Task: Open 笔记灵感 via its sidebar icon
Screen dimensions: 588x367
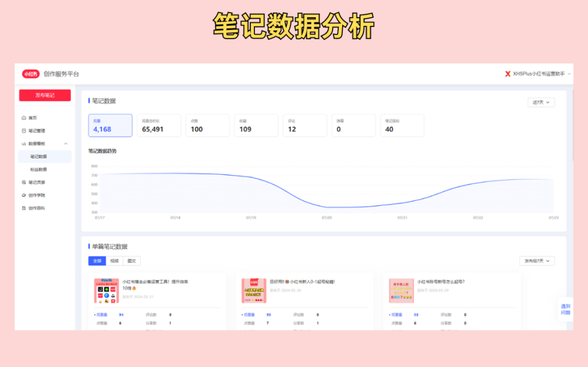Action: pyautogui.click(x=23, y=181)
